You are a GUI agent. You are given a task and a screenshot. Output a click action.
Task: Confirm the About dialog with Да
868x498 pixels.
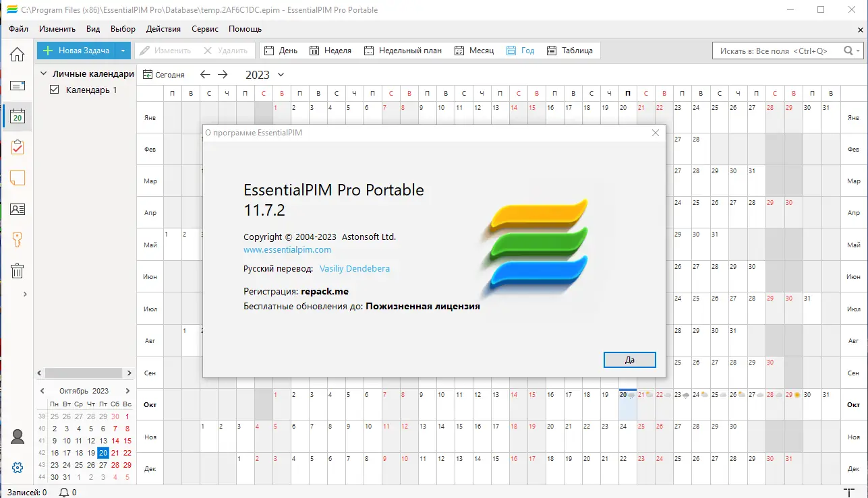pos(630,359)
